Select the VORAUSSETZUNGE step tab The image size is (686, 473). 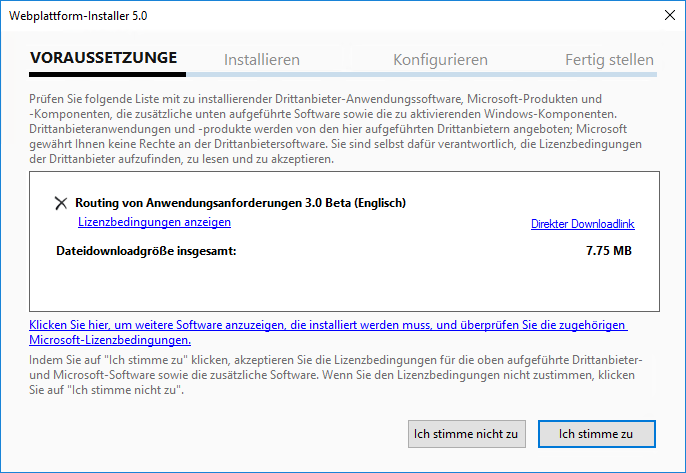point(104,58)
